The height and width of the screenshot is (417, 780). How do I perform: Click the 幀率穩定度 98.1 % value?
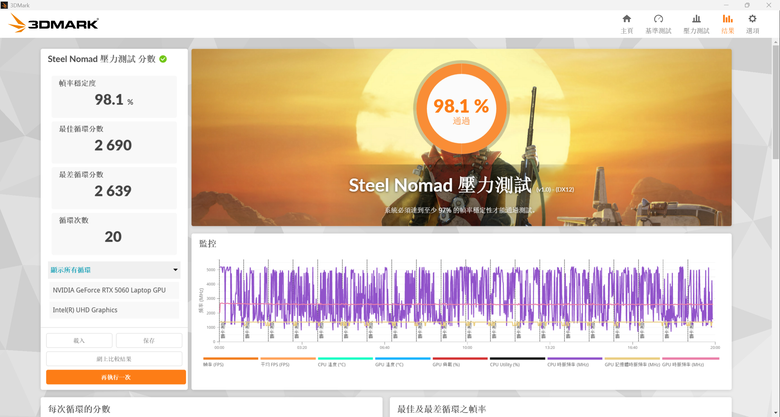tap(114, 100)
